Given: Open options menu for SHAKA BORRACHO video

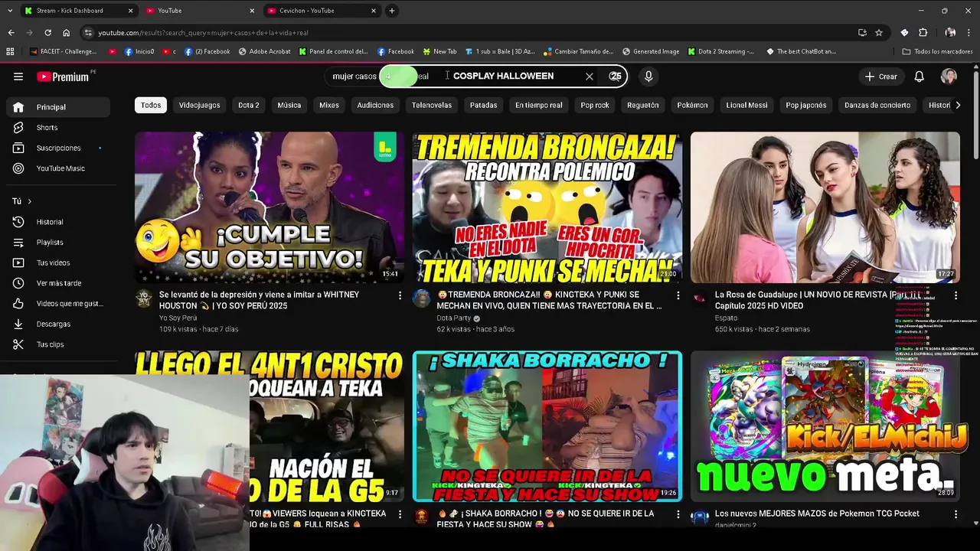Looking at the screenshot, I should tap(678, 514).
